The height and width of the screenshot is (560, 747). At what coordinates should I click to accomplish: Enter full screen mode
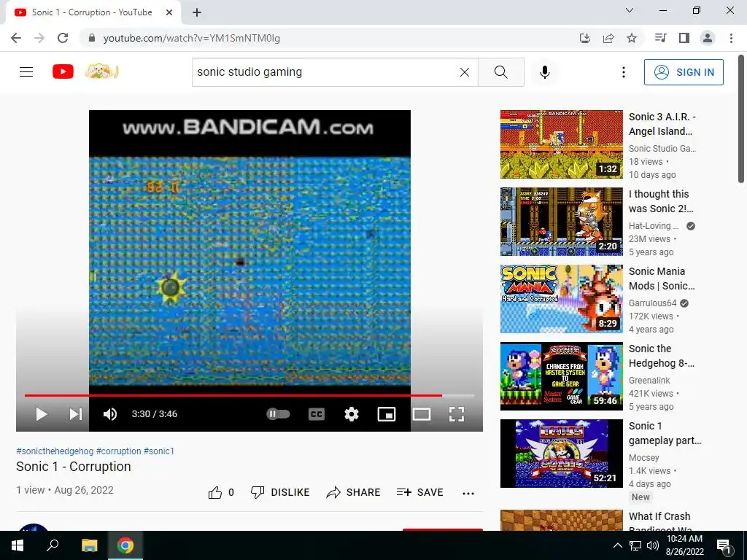[x=457, y=414]
